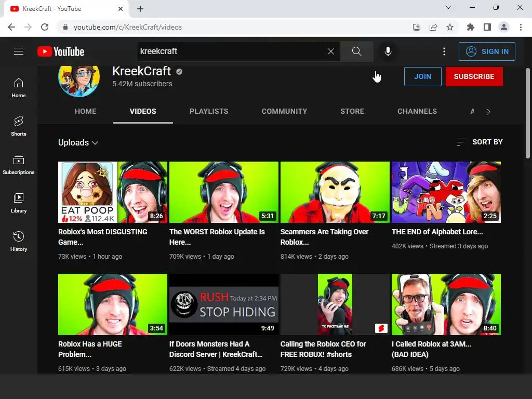Open title Roblox Has a HUGE Problem
Image resolution: width=532 pixels, height=399 pixels.
click(90, 349)
